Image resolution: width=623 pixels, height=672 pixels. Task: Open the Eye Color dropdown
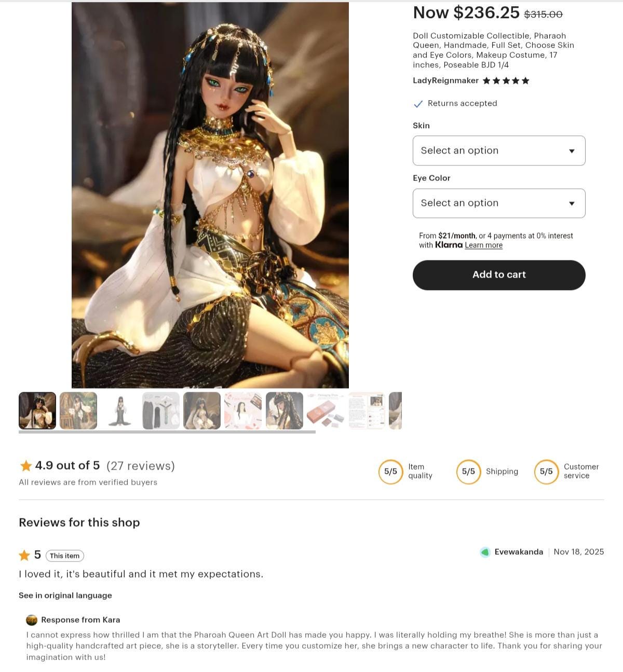point(499,203)
